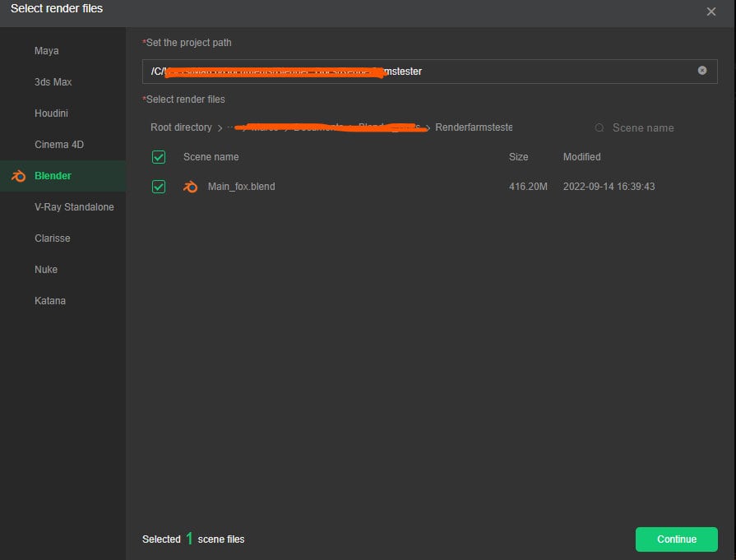Uncheck the Main_fox.blend scene file
The width and height of the screenshot is (736, 560).
coord(159,187)
